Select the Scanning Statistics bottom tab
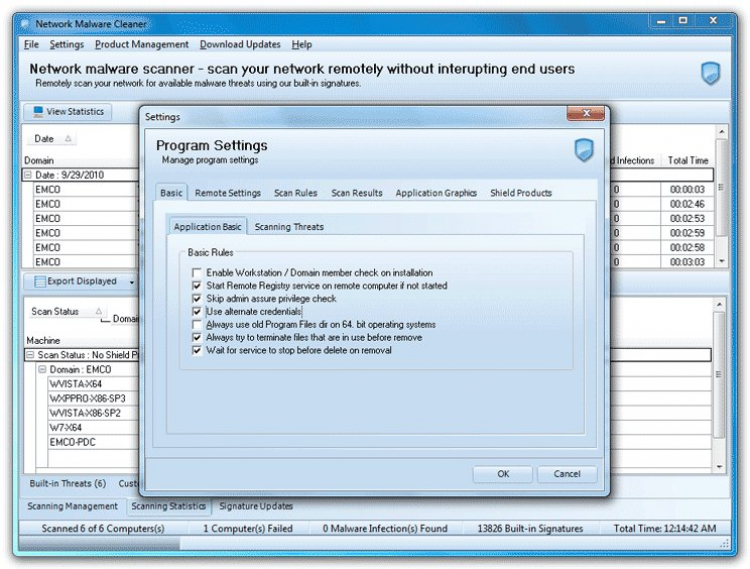Screen dimensions: 750x569 click(x=168, y=506)
